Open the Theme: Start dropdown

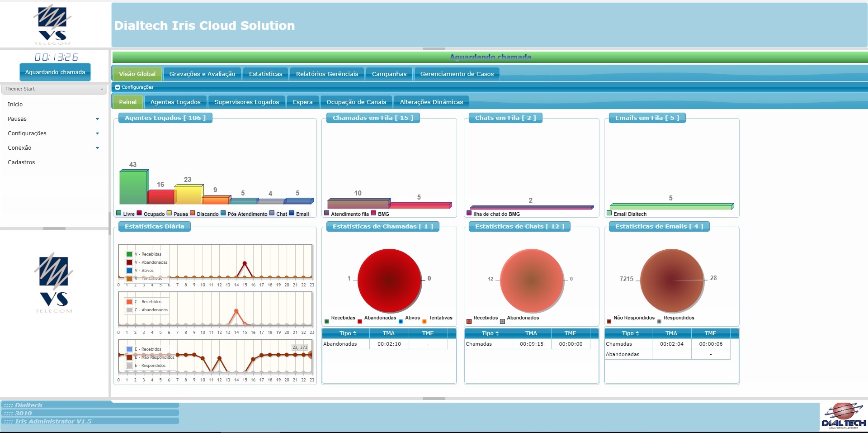pyautogui.click(x=54, y=89)
